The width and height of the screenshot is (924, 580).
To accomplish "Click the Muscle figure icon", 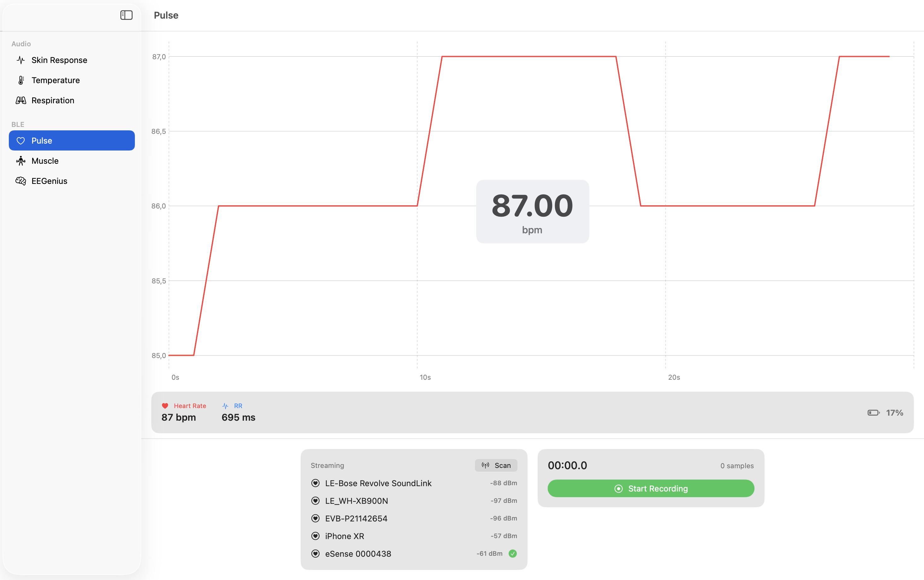I will click(21, 161).
